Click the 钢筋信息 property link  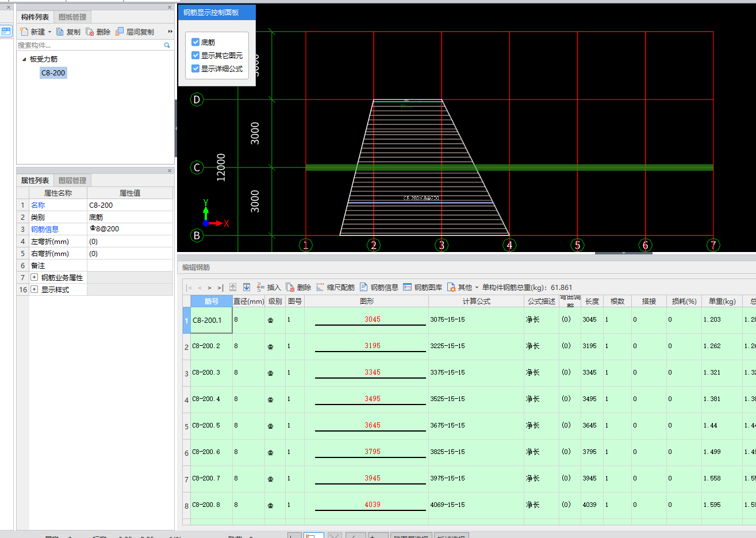pyautogui.click(x=45, y=230)
